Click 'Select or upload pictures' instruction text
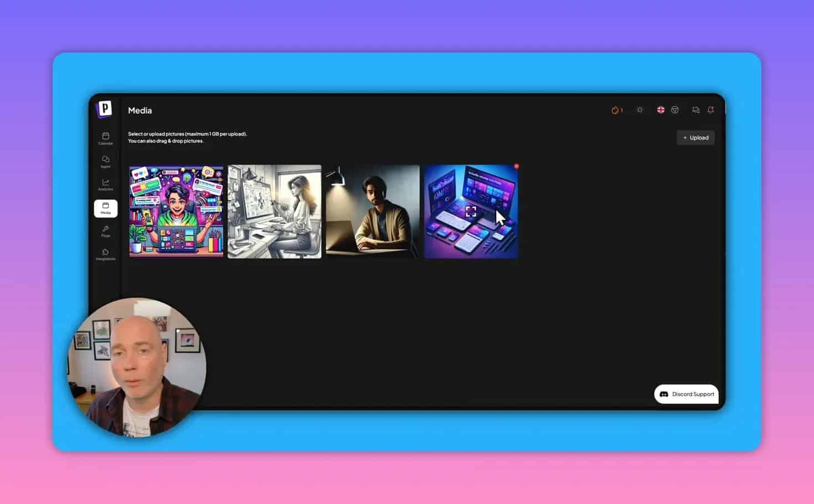 tap(188, 134)
